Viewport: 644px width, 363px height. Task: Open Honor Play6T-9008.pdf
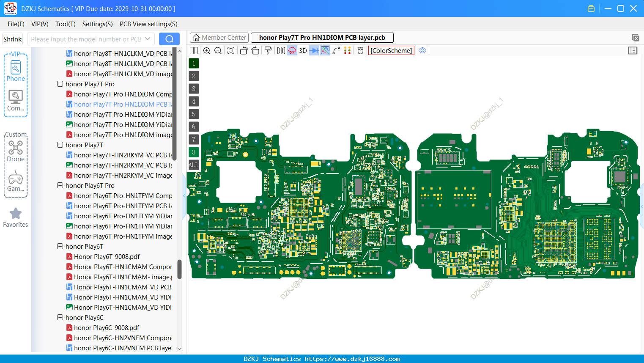coord(103,256)
